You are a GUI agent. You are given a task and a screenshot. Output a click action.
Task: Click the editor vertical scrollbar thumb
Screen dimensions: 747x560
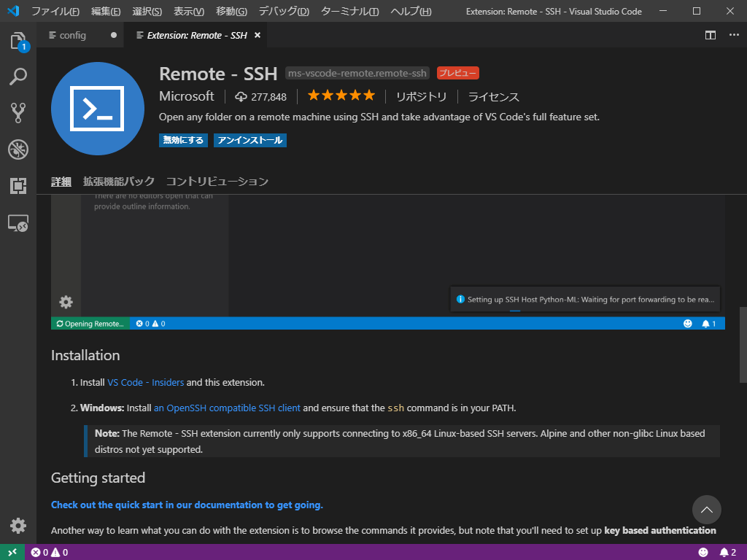743,345
